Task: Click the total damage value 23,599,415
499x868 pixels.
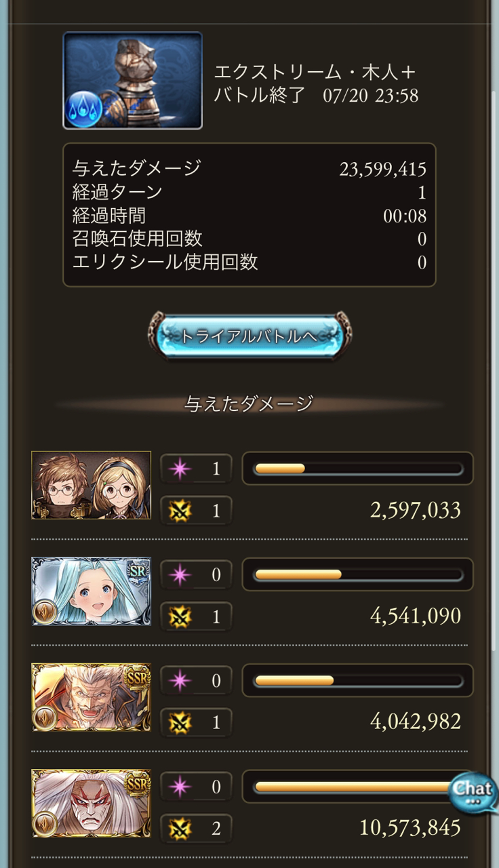Action: [x=382, y=170]
